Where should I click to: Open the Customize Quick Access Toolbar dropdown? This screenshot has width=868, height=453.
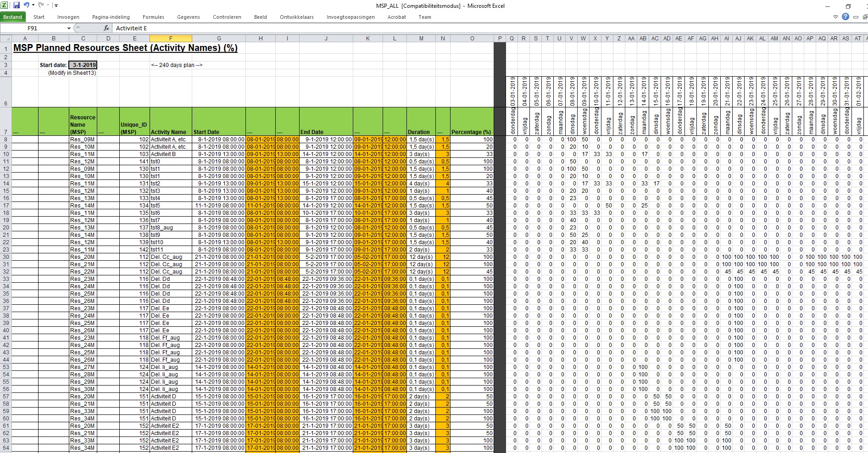[56, 6]
